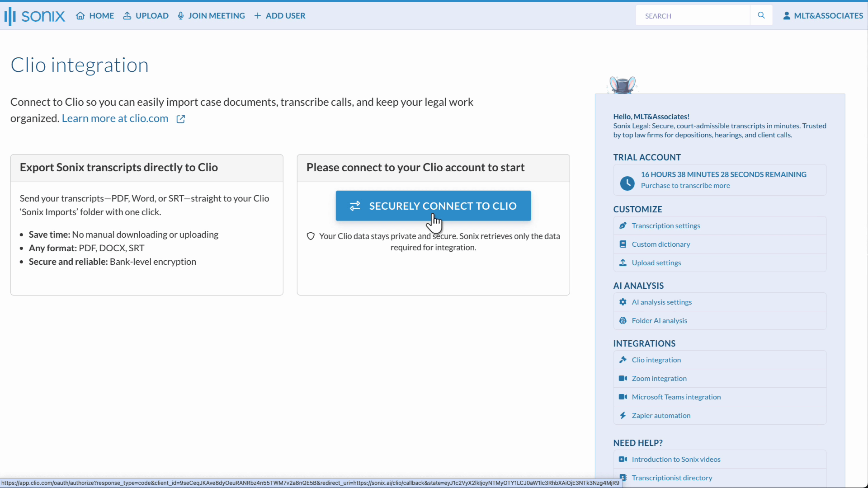Click the Zapier automation lightning icon
This screenshot has height=488, width=868.
[x=623, y=415]
